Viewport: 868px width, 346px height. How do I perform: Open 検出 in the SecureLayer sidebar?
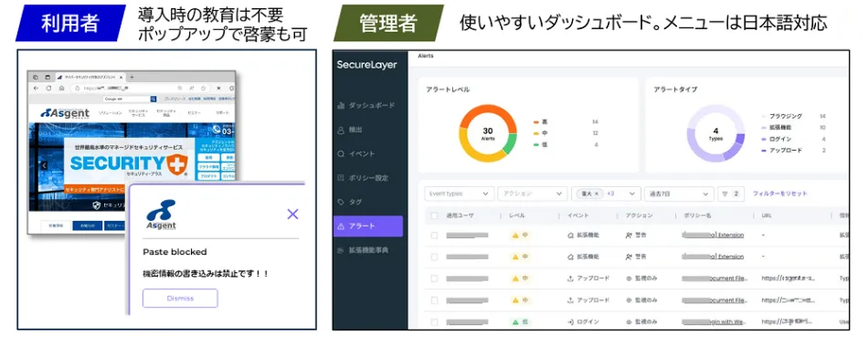pyautogui.click(x=349, y=130)
